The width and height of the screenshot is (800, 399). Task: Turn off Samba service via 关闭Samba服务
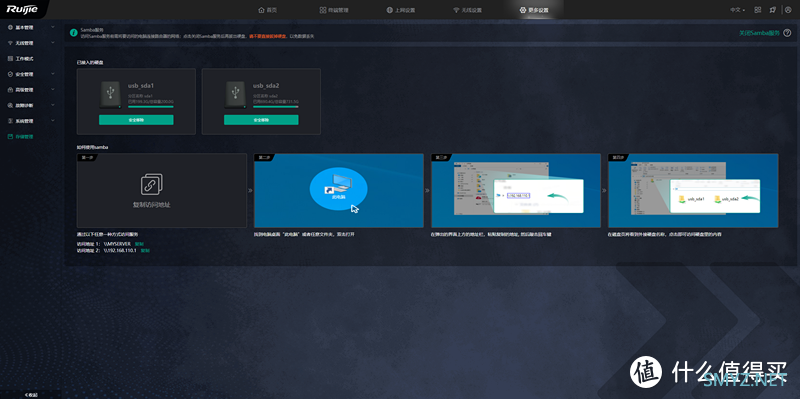(x=759, y=33)
